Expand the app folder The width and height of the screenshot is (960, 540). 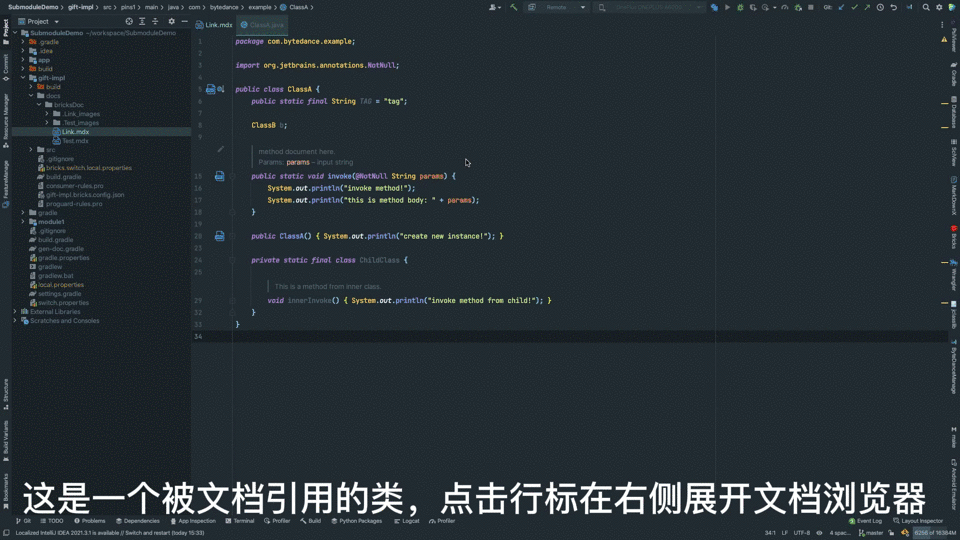click(23, 60)
